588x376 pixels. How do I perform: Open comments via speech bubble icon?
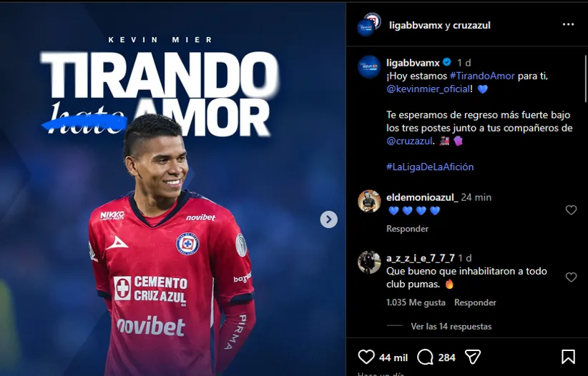[425, 357]
